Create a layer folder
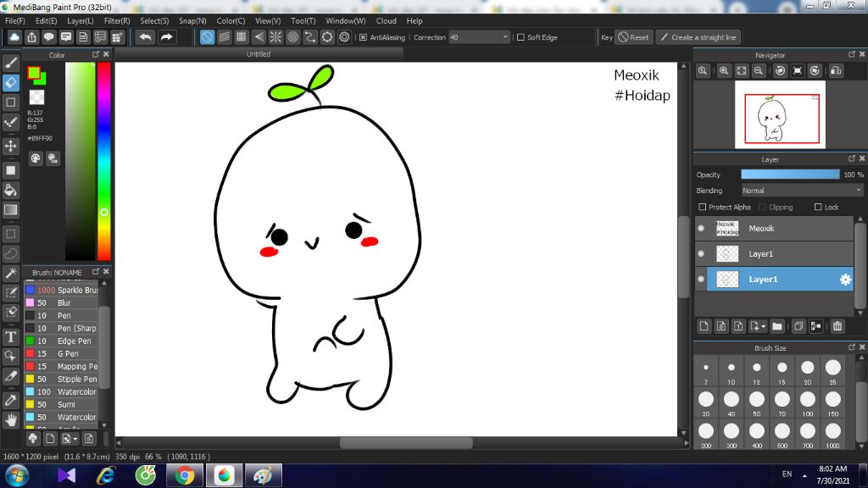This screenshot has width=868, height=488. 777,326
